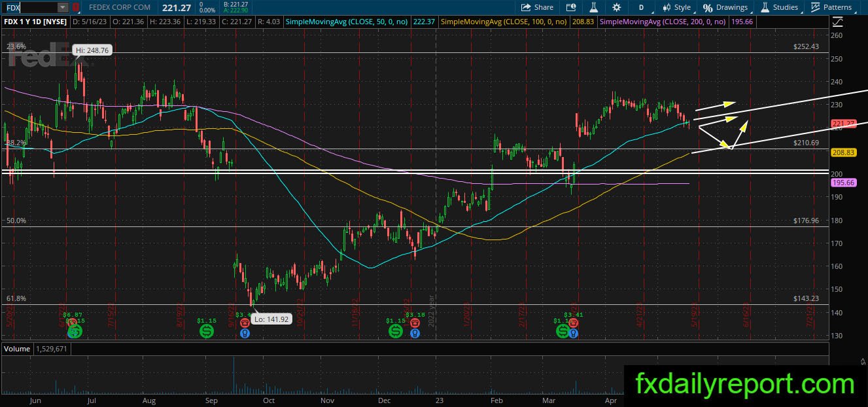This screenshot has height=407, width=868.
Task: Open the Patterns menu
Action: tap(831, 7)
